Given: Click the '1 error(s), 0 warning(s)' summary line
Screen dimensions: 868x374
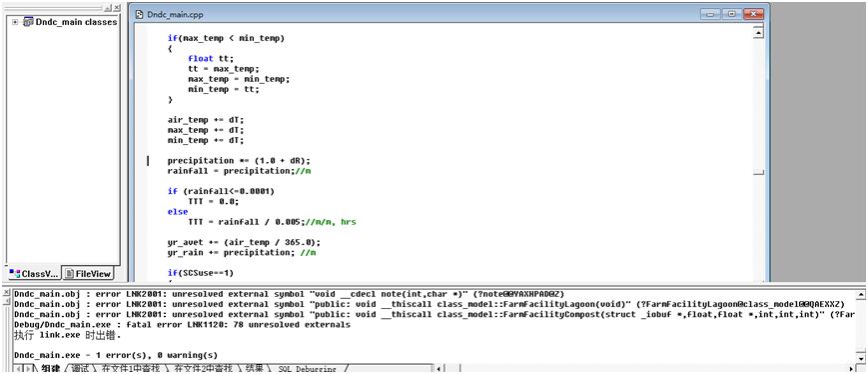Looking at the screenshot, I should tap(116, 355).
